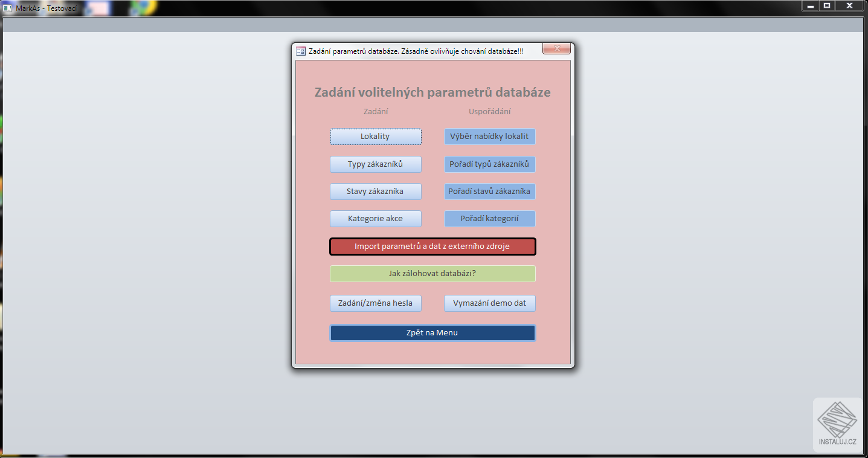Maximize the MarkAs main window

tap(827, 5)
